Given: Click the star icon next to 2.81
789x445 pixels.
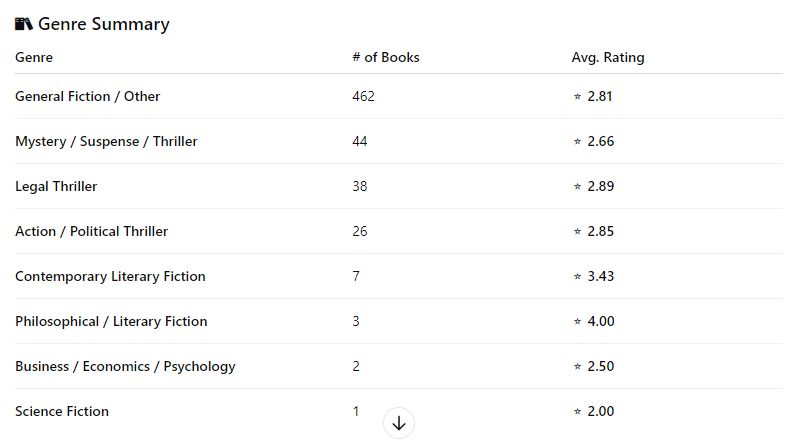Looking at the screenshot, I should pos(577,97).
